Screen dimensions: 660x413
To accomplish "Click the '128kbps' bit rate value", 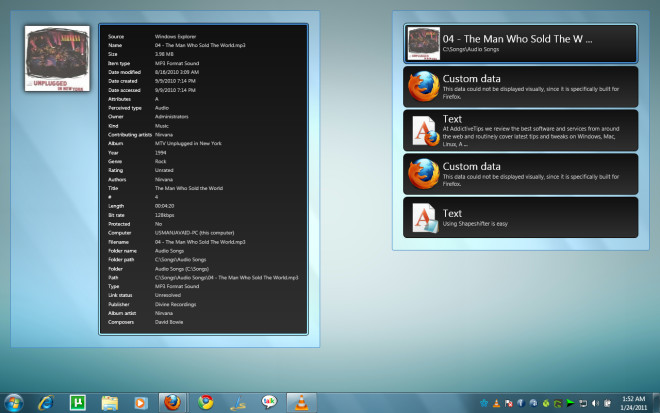I will point(164,215).
